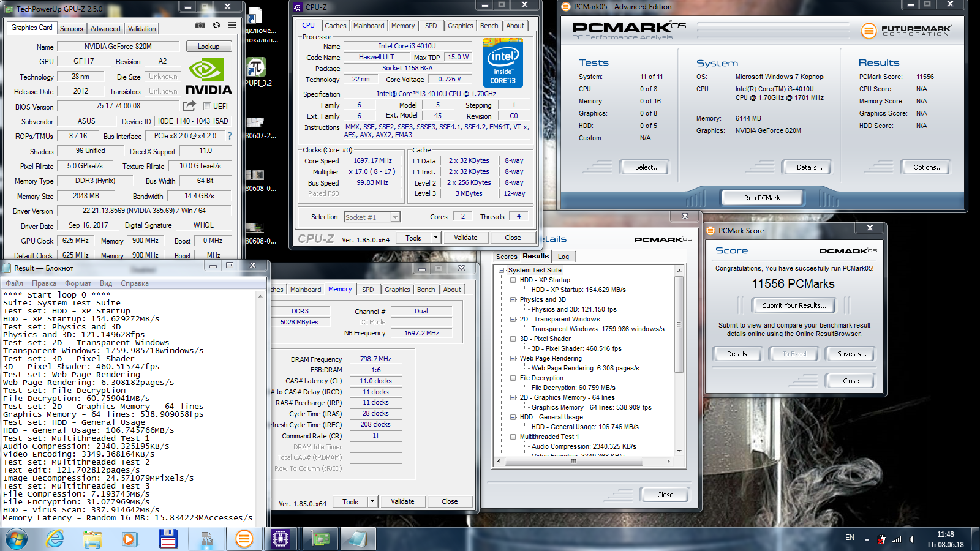Open Tools dropdown arrow in Memory CPU-Z window
The height and width of the screenshot is (551, 980).
tap(372, 501)
